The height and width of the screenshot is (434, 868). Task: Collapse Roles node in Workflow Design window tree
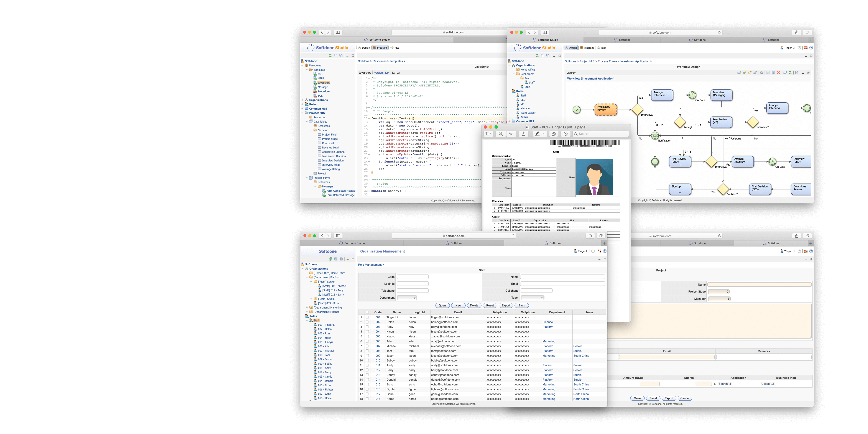pos(509,91)
